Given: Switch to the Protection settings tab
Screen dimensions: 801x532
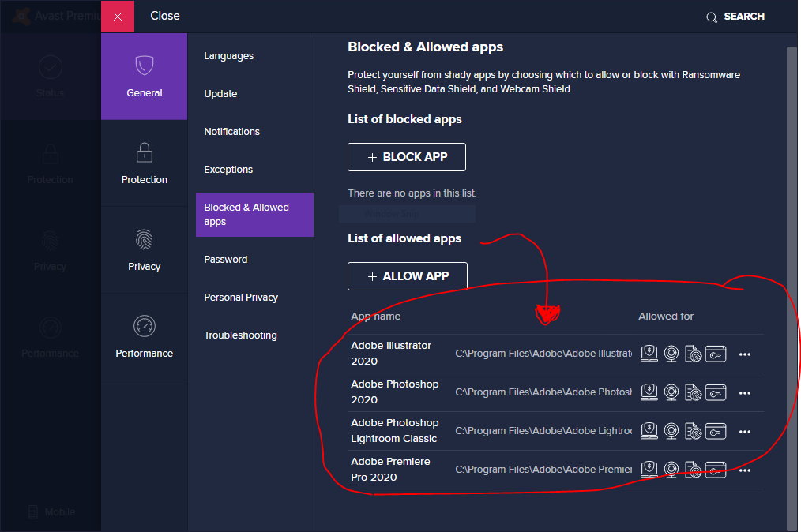Looking at the screenshot, I should pos(144,163).
